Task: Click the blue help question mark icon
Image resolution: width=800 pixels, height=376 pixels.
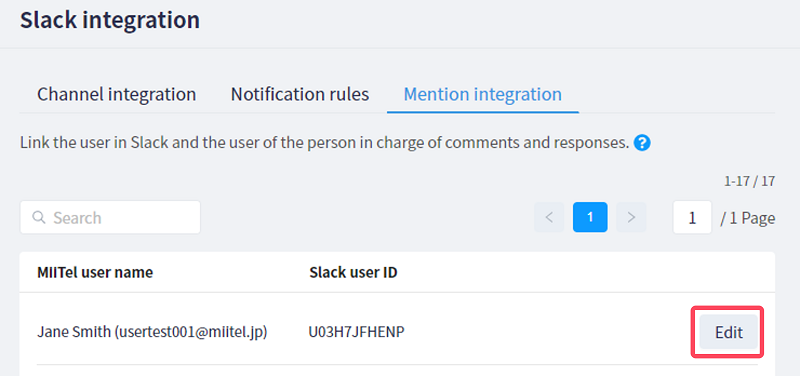Action: [x=642, y=143]
